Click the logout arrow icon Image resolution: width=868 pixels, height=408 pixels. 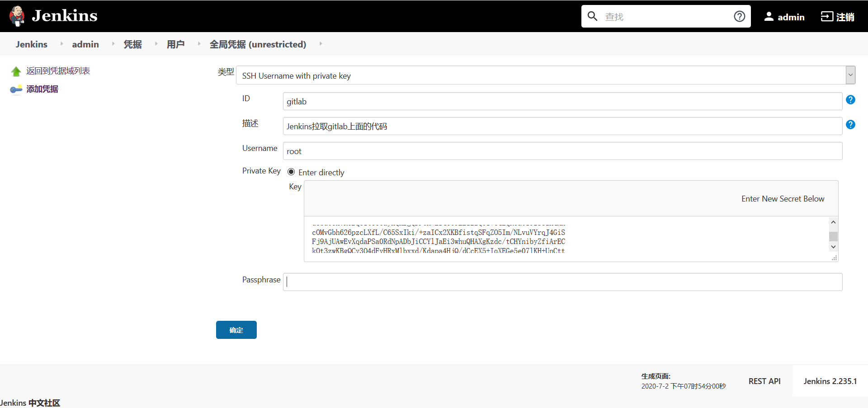pyautogui.click(x=827, y=17)
